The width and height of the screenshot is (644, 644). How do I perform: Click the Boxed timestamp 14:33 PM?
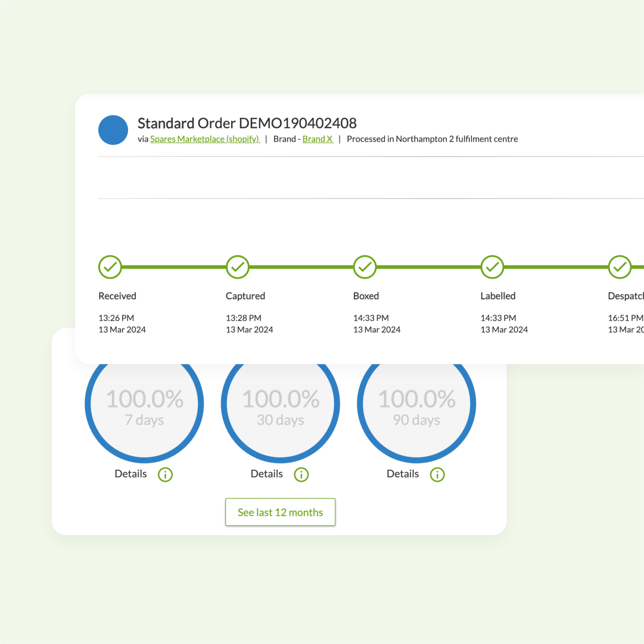pos(371,318)
